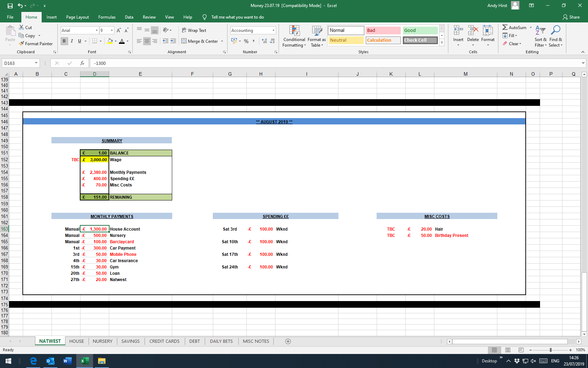Open the Name Box dropdown arrow
The width and height of the screenshot is (588, 368).
36,63
